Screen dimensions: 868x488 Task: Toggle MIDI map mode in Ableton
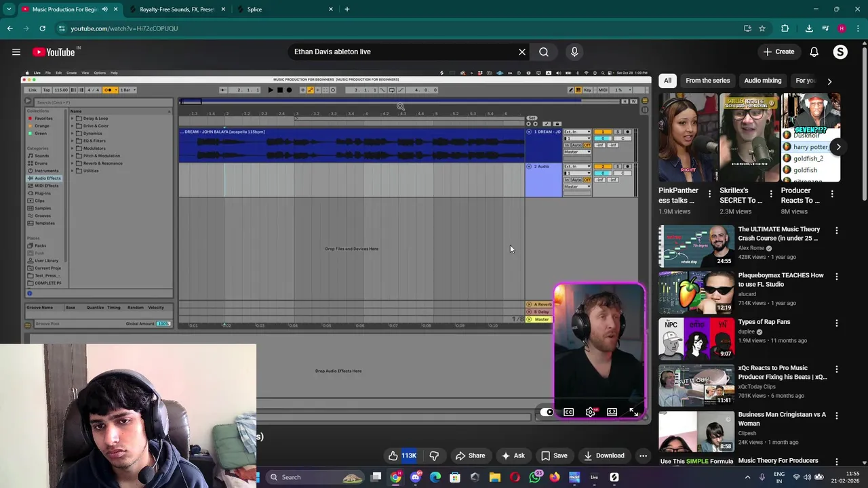pos(601,89)
